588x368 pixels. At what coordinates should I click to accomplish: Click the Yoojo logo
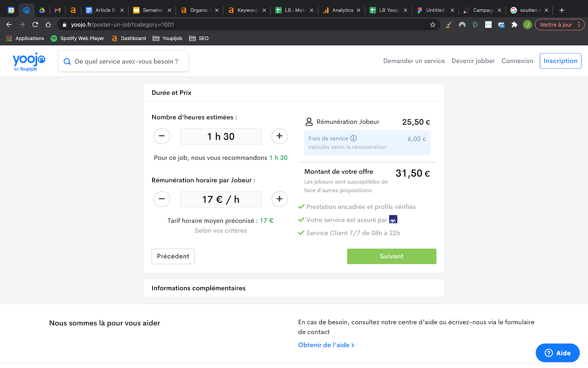(29, 61)
